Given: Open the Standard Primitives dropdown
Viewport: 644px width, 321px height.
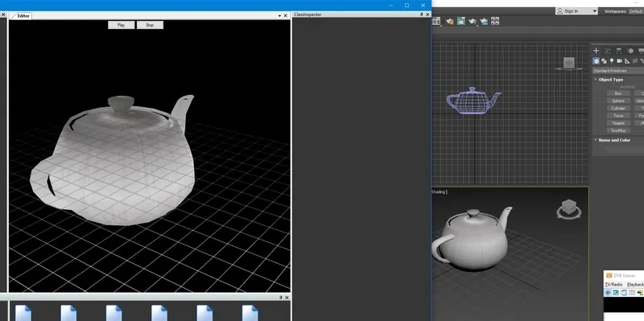Looking at the screenshot, I should coord(618,71).
